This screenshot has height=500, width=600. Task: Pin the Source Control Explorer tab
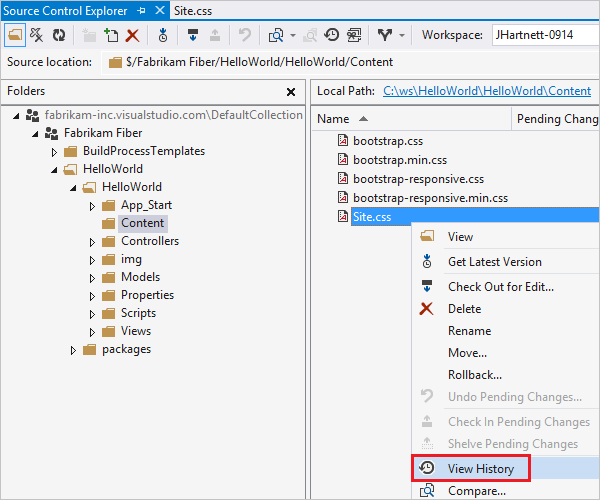pos(142,11)
